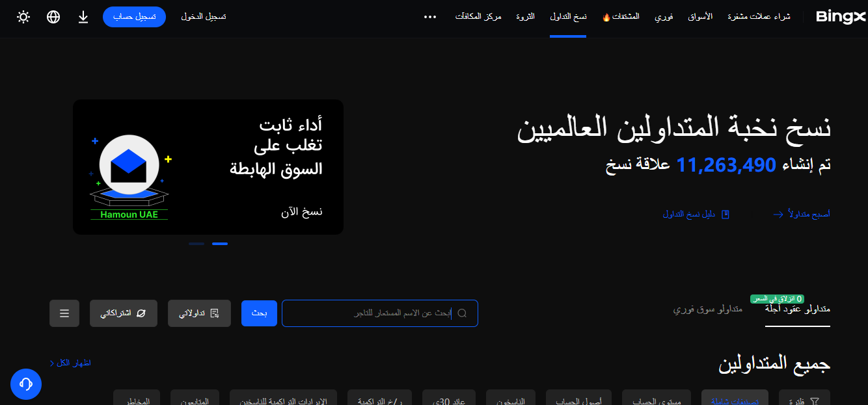Screen dimensions: 868x405
Task: Open customer support headset chat icon
Action: click(26, 384)
